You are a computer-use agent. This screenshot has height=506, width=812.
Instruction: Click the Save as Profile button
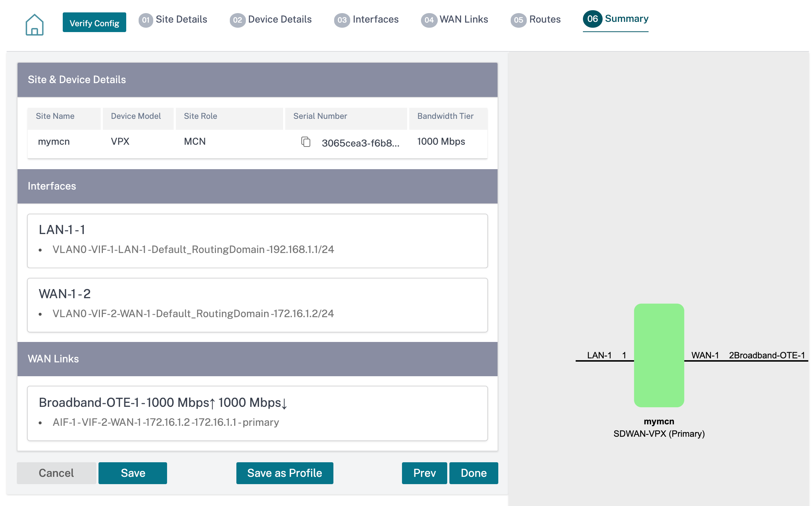[285, 473]
